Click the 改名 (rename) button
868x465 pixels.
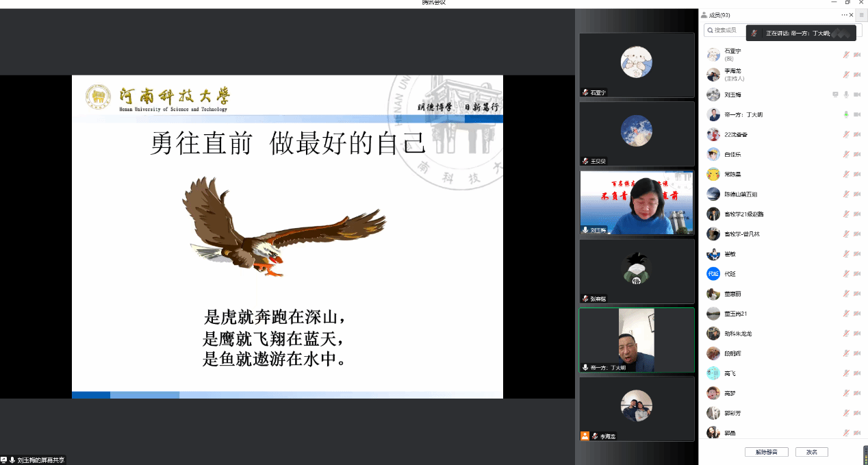point(811,452)
